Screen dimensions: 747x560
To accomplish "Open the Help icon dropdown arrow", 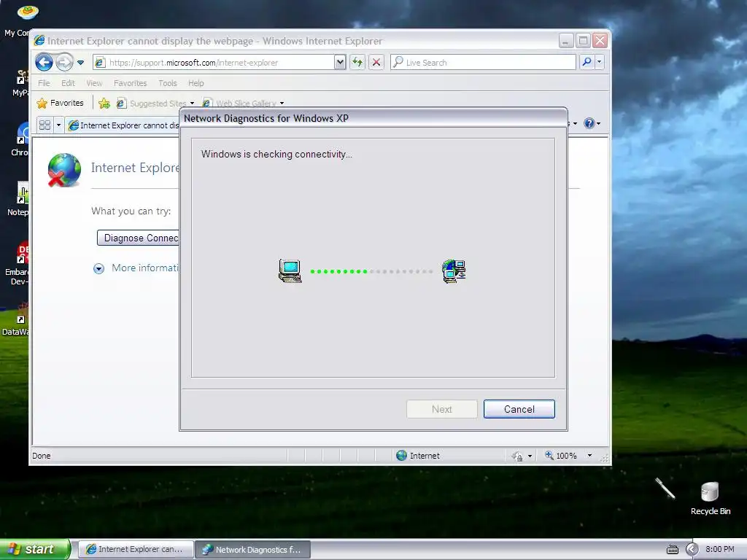I will point(599,124).
